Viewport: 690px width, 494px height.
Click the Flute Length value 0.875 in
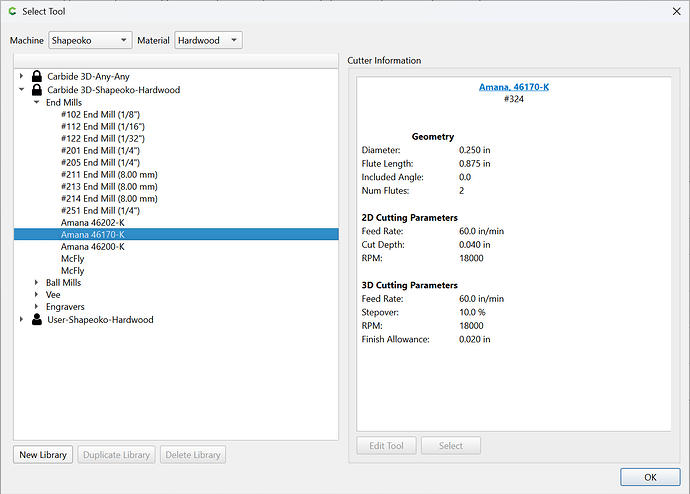[x=474, y=164]
